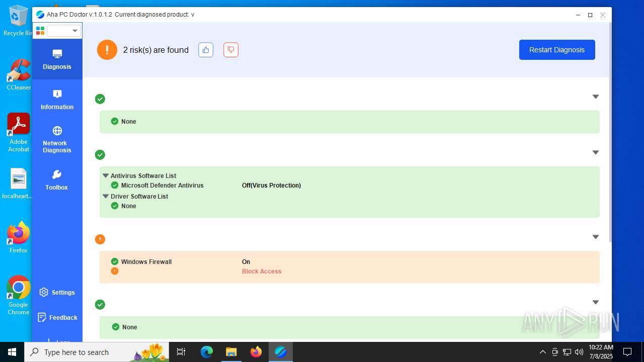
Task: Click the Off(Virus Protection) status text
Action: pyautogui.click(x=271, y=186)
